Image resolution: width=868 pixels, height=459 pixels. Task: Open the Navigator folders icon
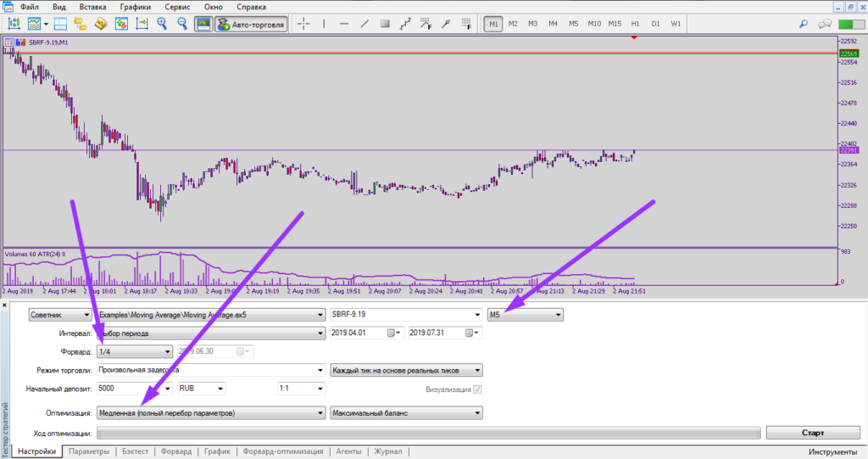click(81, 24)
